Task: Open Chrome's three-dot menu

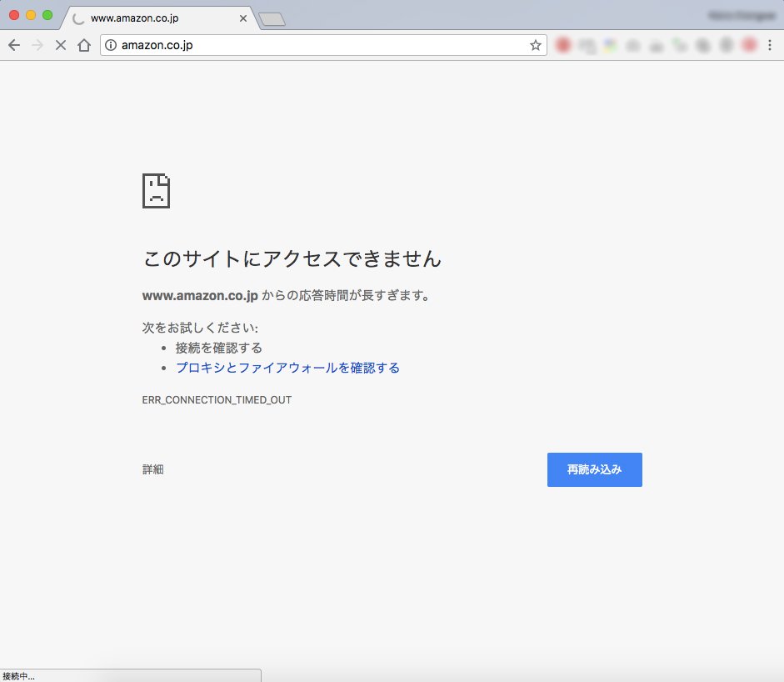Action: (x=770, y=45)
